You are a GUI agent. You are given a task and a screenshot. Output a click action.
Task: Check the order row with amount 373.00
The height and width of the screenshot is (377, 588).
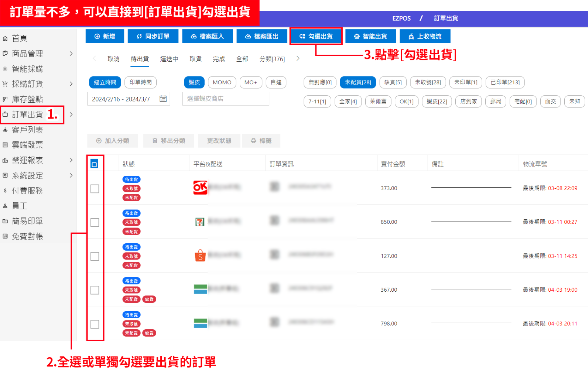click(x=95, y=189)
